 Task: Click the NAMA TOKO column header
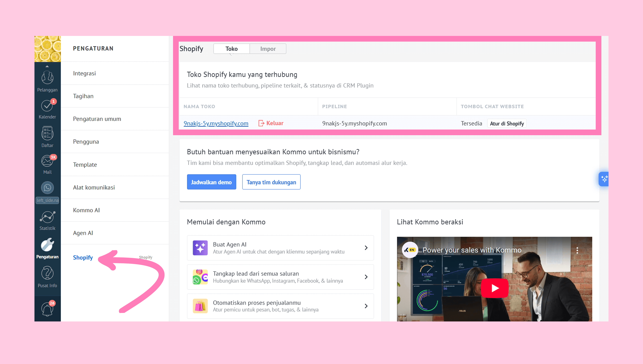coord(199,107)
